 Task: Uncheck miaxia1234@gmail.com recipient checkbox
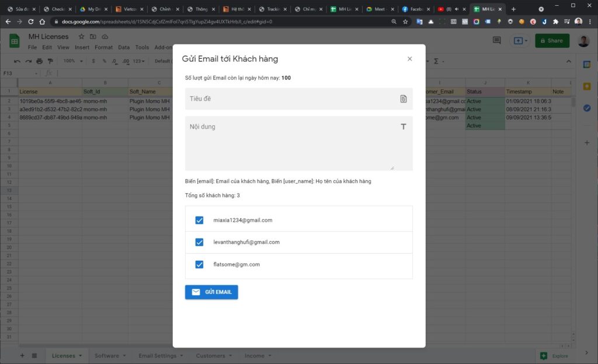pos(199,220)
